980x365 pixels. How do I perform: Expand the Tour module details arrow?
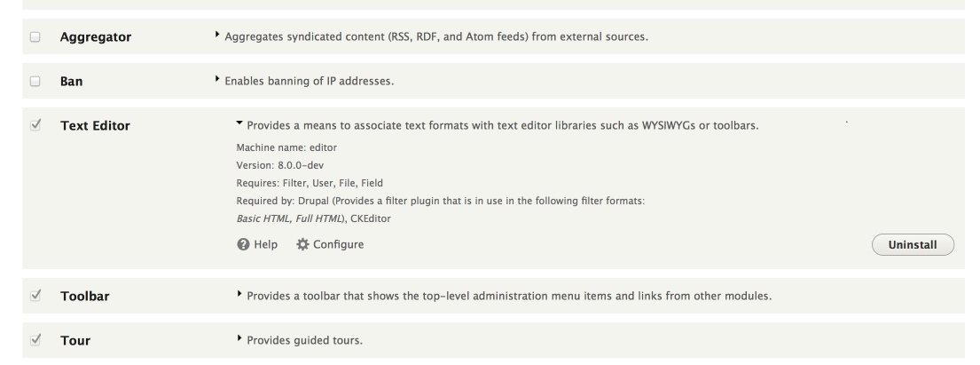(239, 338)
